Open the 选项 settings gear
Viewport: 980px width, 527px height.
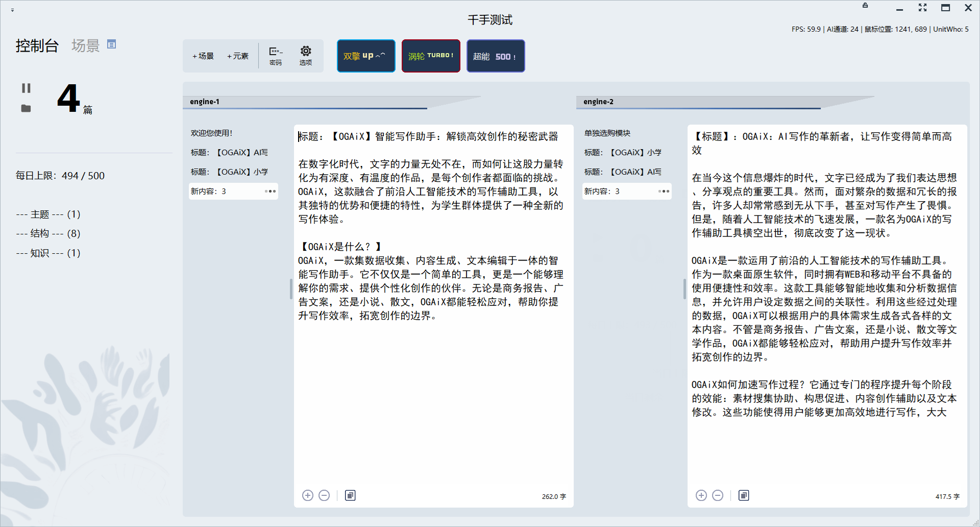click(305, 55)
